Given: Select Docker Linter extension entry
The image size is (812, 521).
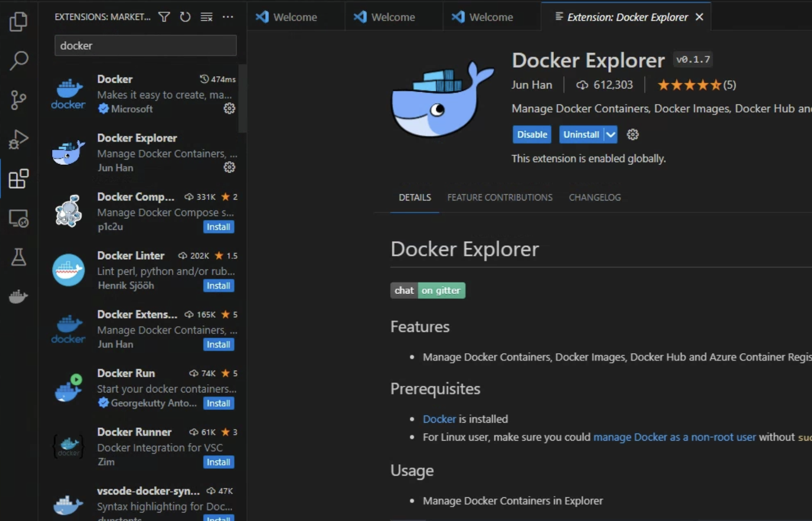Looking at the screenshot, I should [143, 270].
